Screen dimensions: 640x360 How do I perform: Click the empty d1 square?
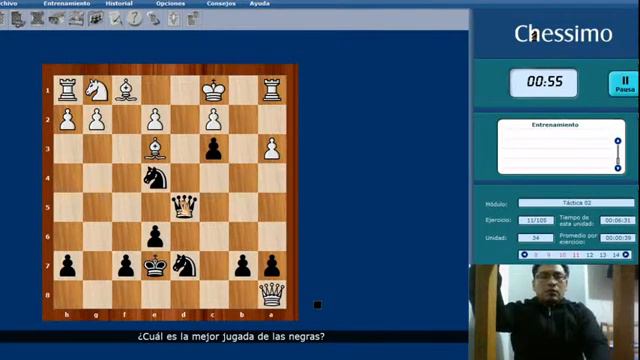[184, 90]
